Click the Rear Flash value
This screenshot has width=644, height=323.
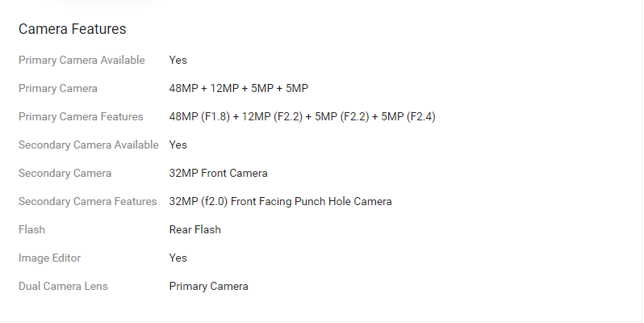(194, 229)
